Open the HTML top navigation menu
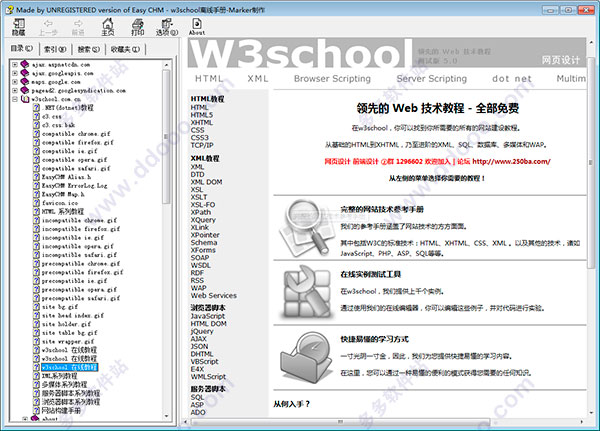Viewport: 600px width, 431px height. pyautogui.click(x=209, y=79)
